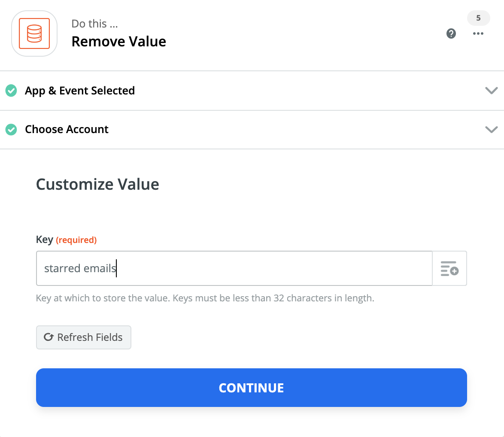
Task: Click the Refresh Fields button label
Action: [90, 337]
